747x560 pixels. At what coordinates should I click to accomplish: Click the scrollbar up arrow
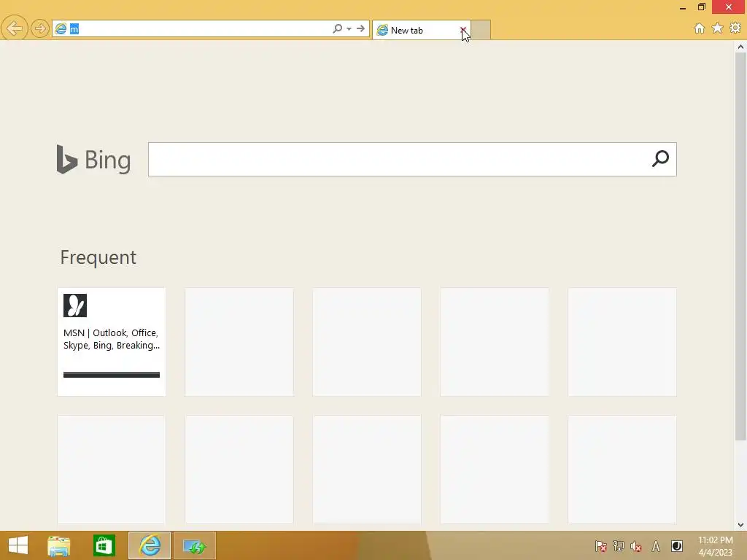click(x=740, y=47)
